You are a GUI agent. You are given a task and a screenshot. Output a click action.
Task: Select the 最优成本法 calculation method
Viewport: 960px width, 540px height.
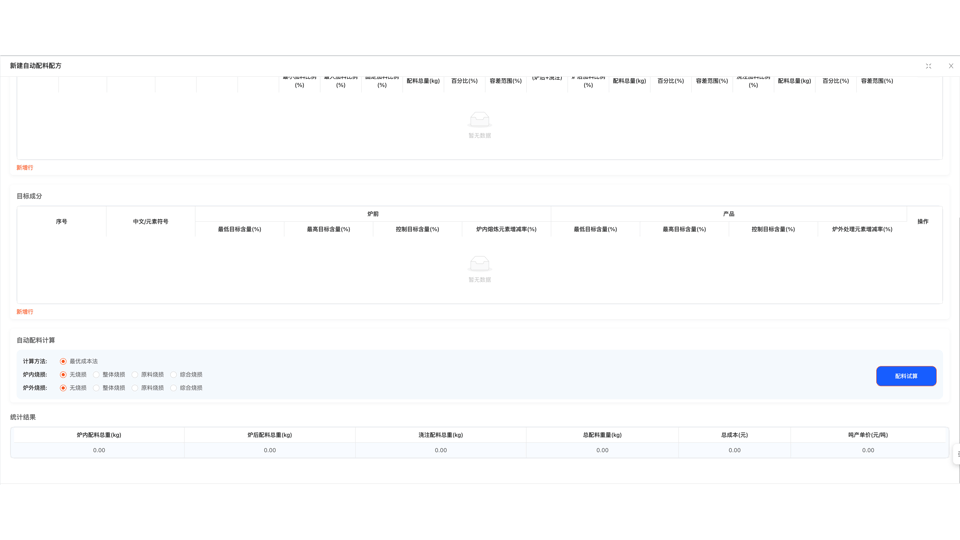63,361
